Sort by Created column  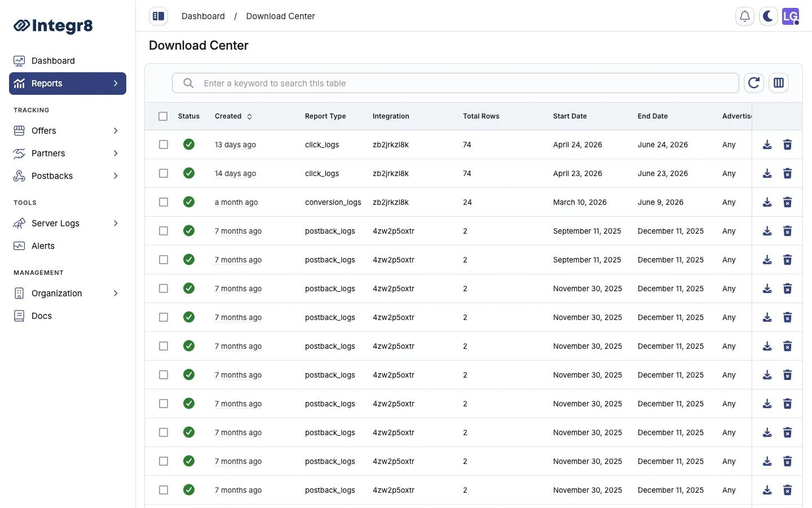[233, 116]
